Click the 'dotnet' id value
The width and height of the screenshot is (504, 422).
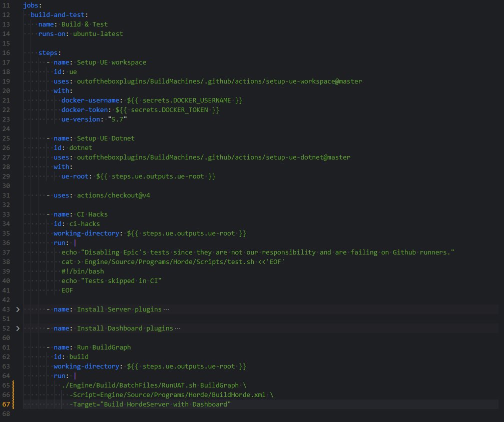(x=81, y=147)
